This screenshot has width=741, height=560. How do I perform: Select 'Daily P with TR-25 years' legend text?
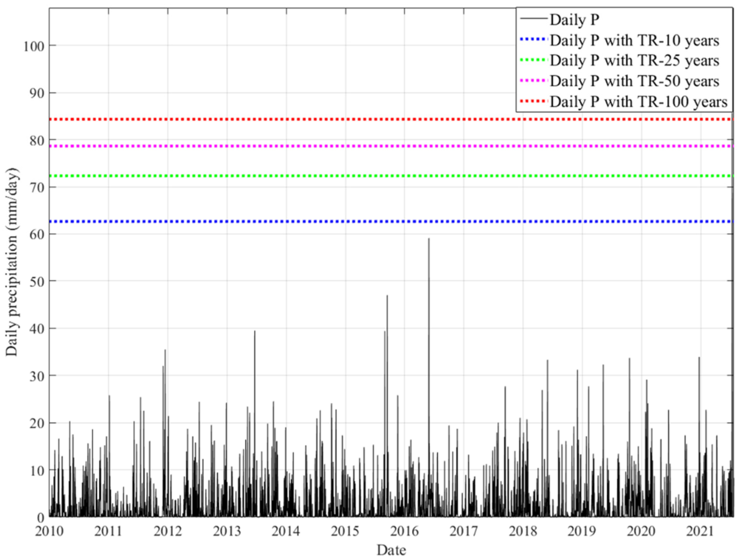(x=634, y=61)
